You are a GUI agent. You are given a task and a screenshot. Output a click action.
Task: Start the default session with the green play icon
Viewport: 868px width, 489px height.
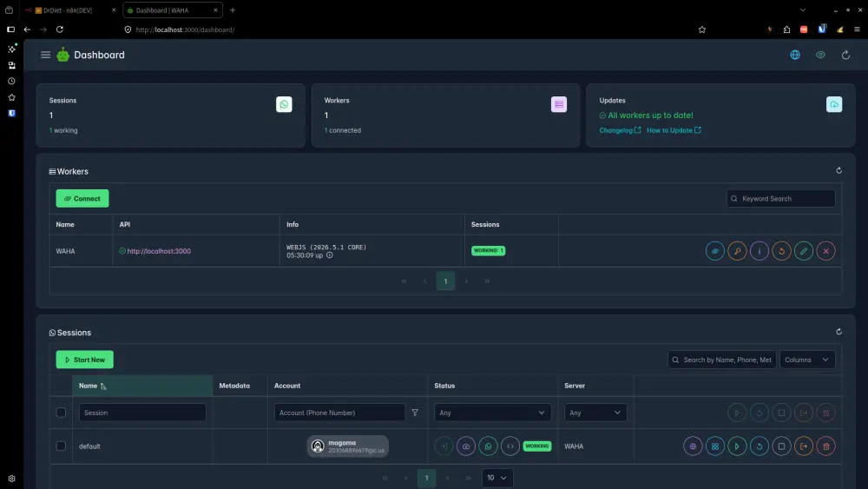pos(737,446)
